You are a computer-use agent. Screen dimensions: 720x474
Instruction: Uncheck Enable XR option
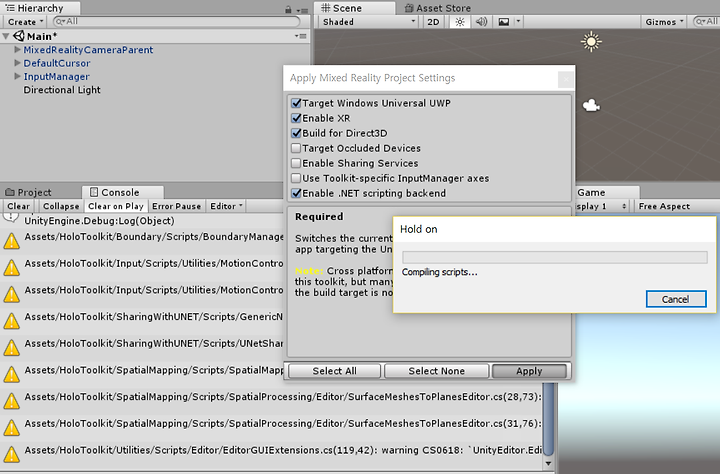pos(296,118)
